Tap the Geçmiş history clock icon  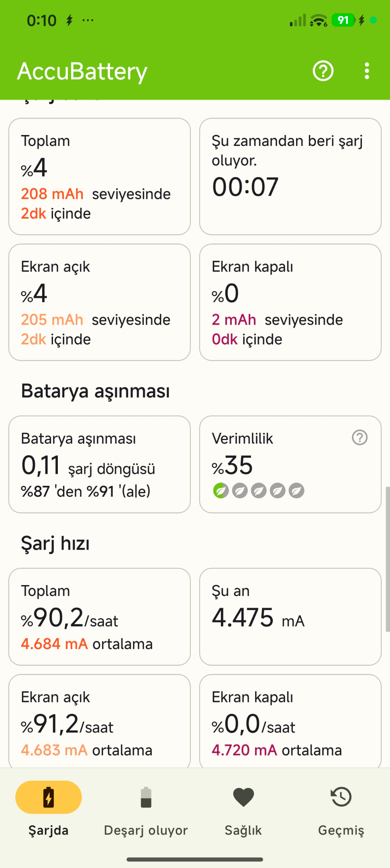(341, 797)
